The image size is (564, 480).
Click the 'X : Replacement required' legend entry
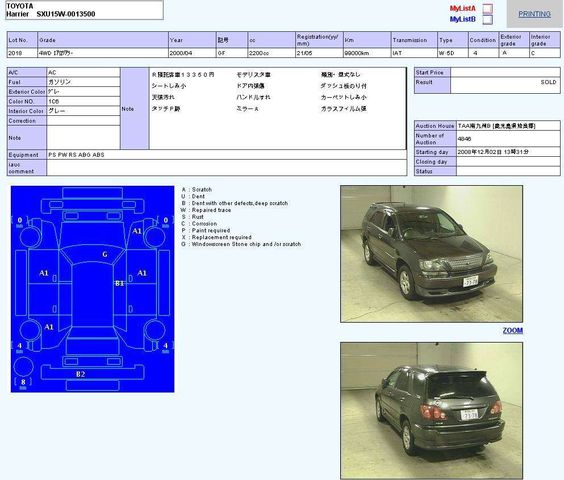pyautogui.click(x=216, y=237)
